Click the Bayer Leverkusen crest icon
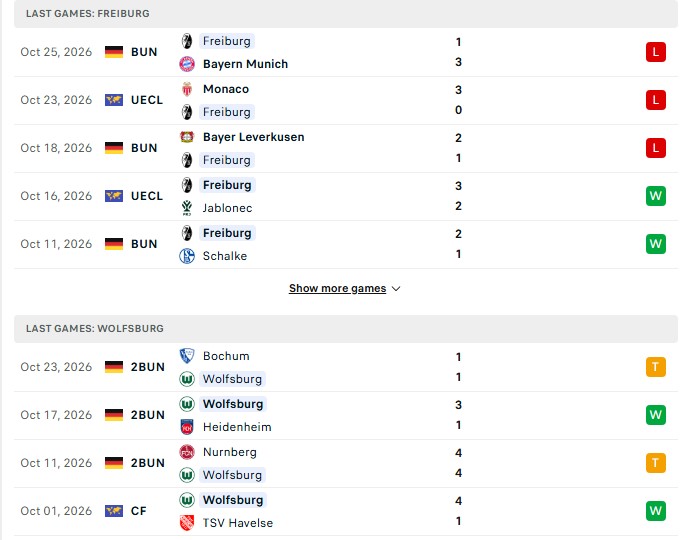 coord(187,137)
